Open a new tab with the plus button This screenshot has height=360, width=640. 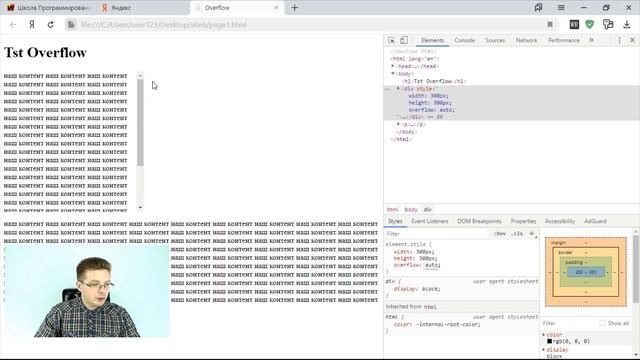coord(295,7)
